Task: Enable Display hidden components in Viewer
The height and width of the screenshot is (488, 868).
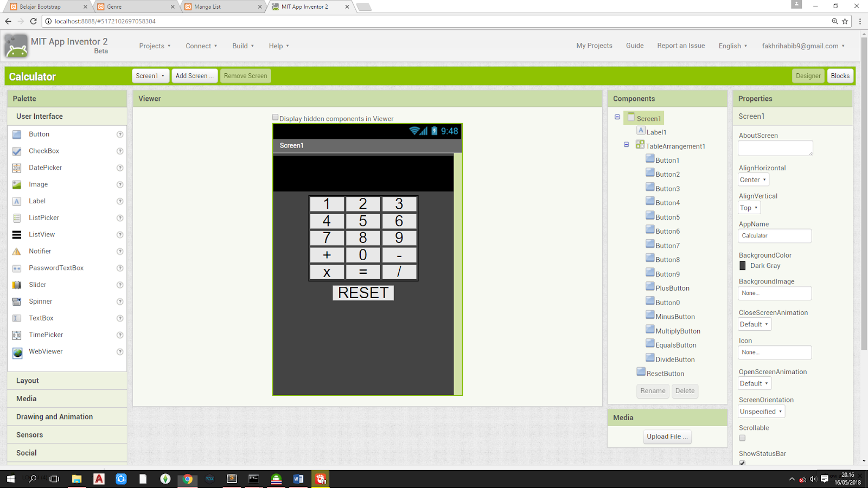Action: pos(275,117)
